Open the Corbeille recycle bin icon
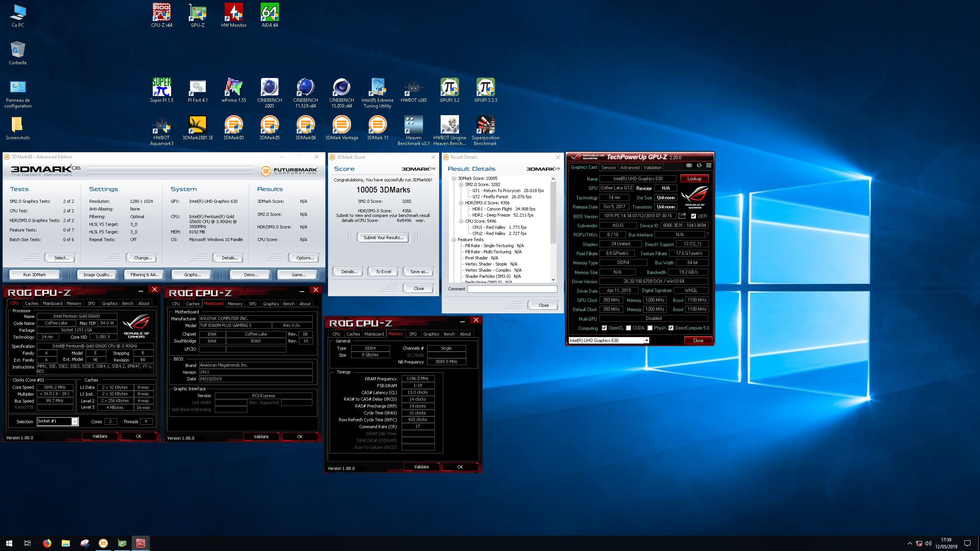Screen dimensions: 980x551 pyautogui.click(x=18, y=53)
